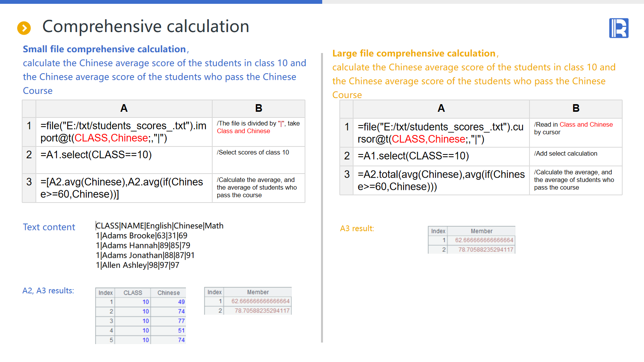Click the 'Add select calculation' comment cell

click(x=565, y=154)
